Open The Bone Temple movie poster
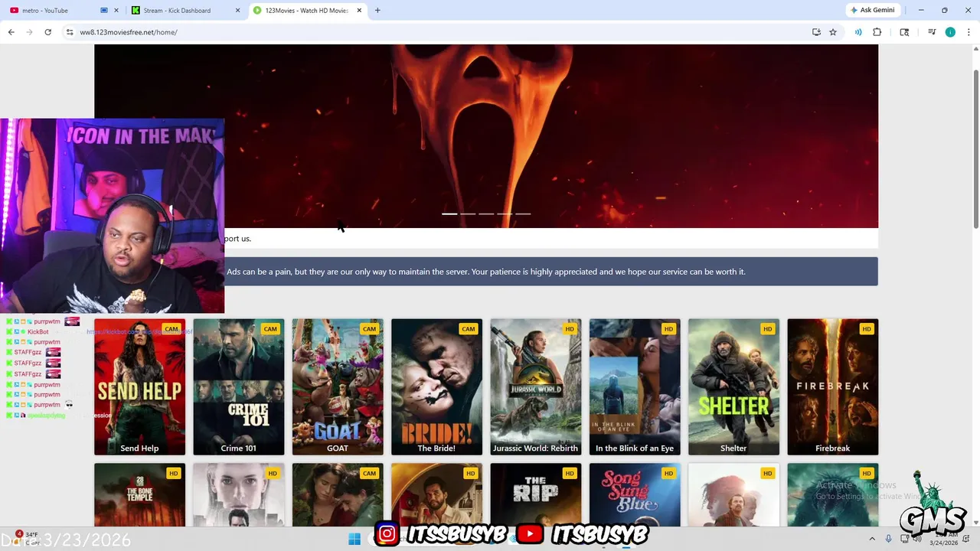980x551 pixels. tap(139, 495)
